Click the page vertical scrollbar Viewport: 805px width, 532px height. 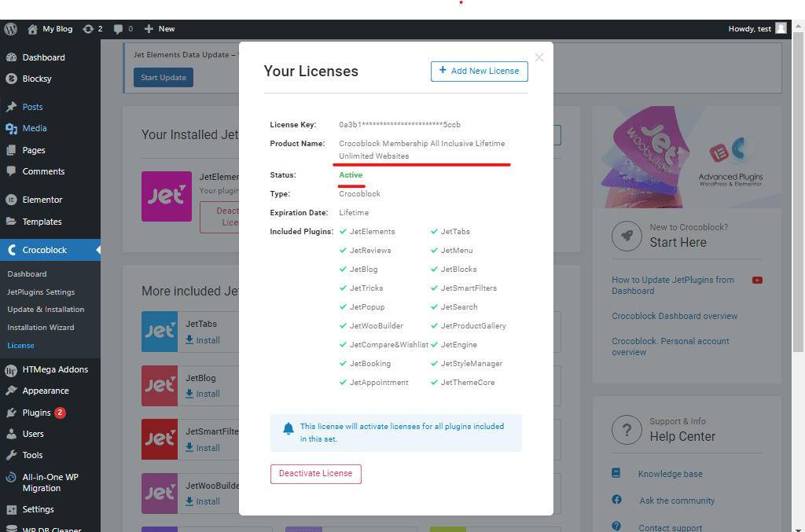click(798, 193)
